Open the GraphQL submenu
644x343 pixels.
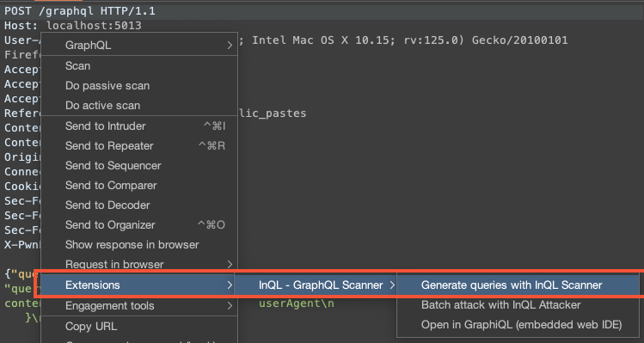(x=139, y=45)
